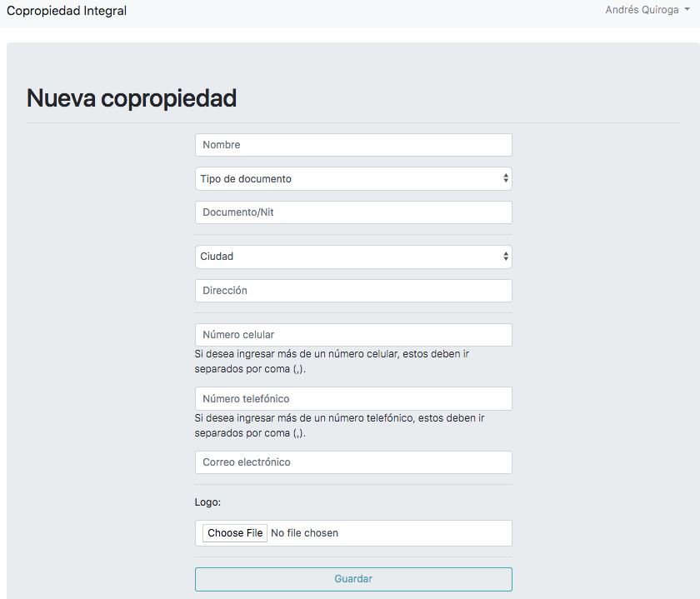Click the Tipo de documento select arrows
The height and width of the screenshot is (599, 700).
pos(505,178)
